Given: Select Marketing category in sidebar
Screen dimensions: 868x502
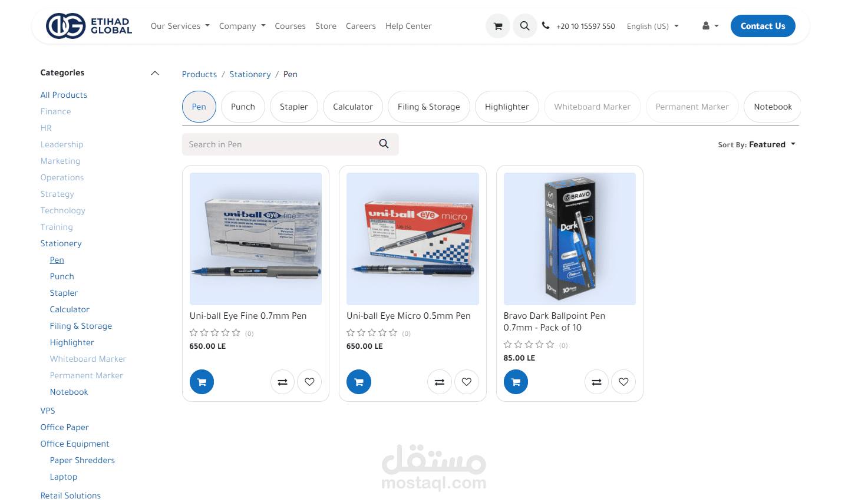Looking at the screenshot, I should [x=60, y=161].
